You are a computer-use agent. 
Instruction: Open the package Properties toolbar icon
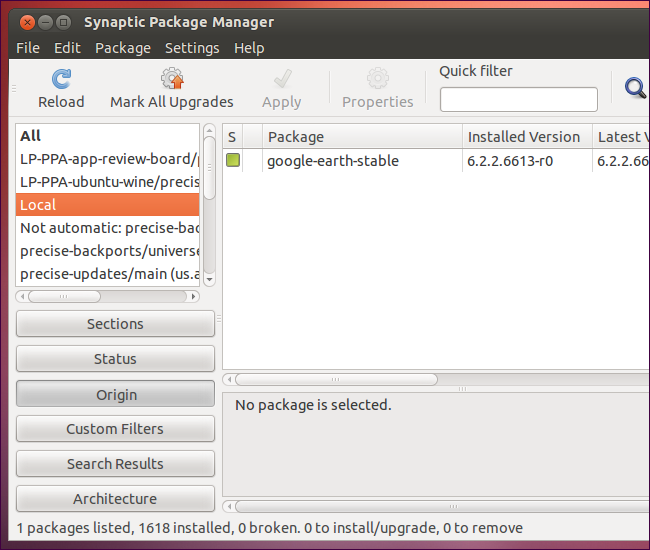[377, 80]
